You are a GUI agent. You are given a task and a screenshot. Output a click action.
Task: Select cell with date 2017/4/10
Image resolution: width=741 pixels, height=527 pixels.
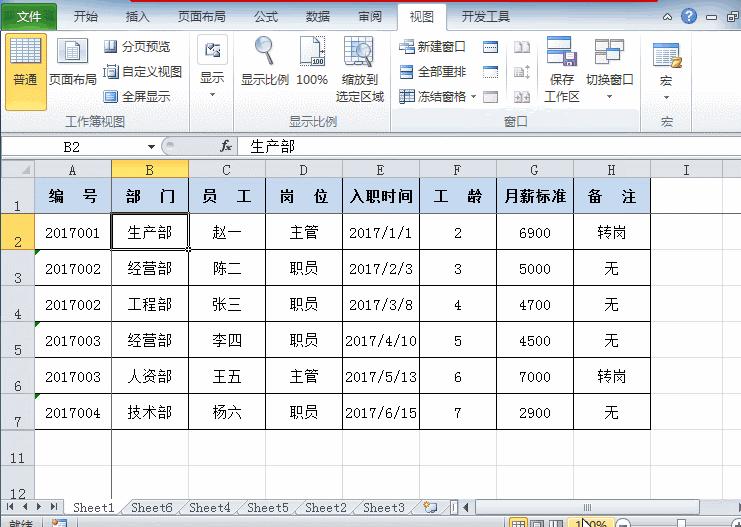tap(380, 340)
